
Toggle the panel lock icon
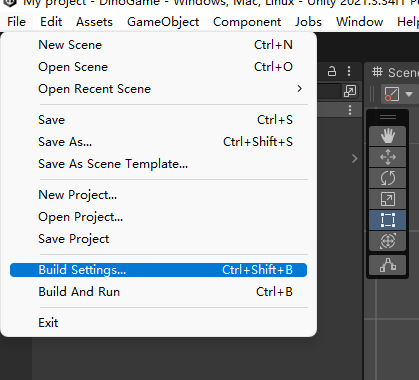[332, 71]
